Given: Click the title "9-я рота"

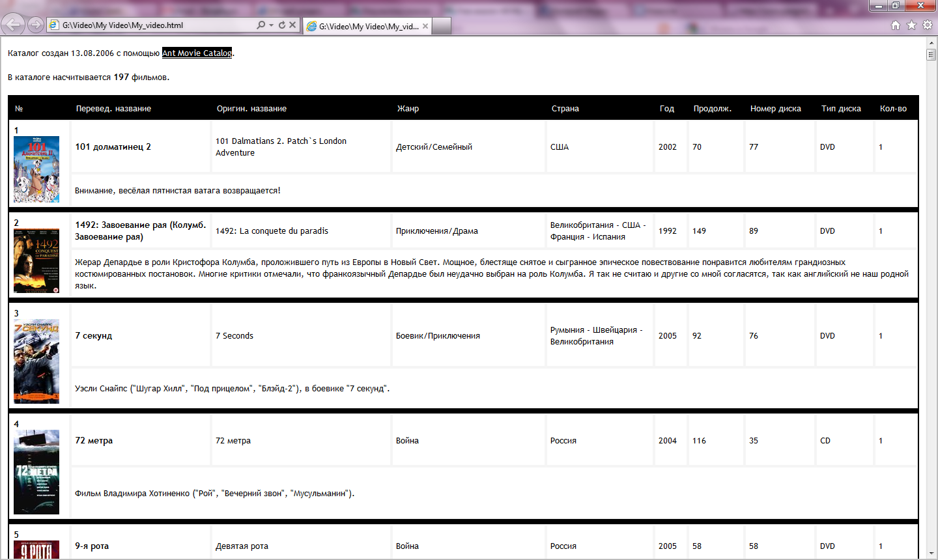Looking at the screenshot, I should coord(92,546).
